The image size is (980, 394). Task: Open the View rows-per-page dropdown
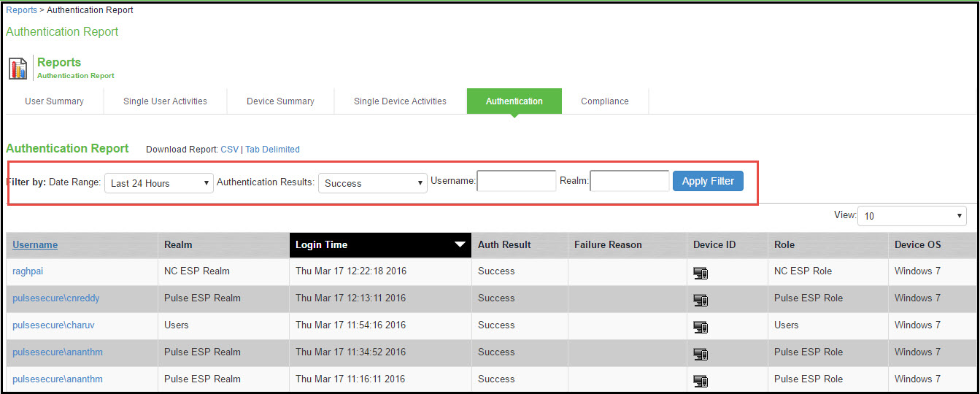912,216
